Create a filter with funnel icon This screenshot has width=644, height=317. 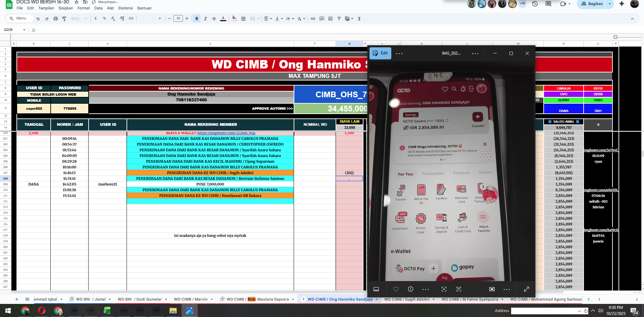[339, 19]
